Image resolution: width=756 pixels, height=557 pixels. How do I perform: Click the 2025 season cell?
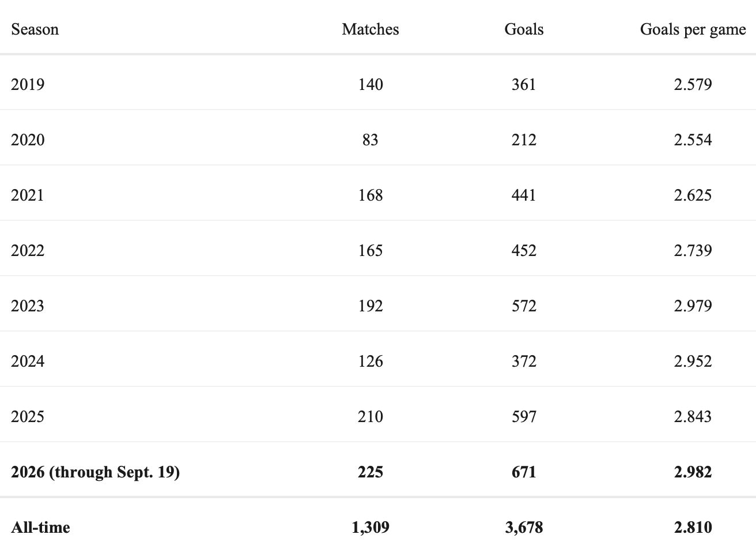[x=28, y=417]
